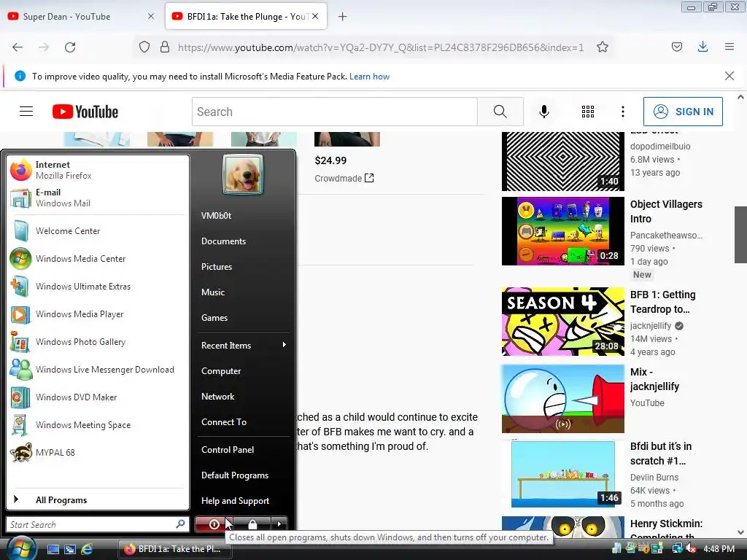This screenshot has width=747, height=560.
Task: Open YouTube guide hamburger menu
Action: click(26, 112)
